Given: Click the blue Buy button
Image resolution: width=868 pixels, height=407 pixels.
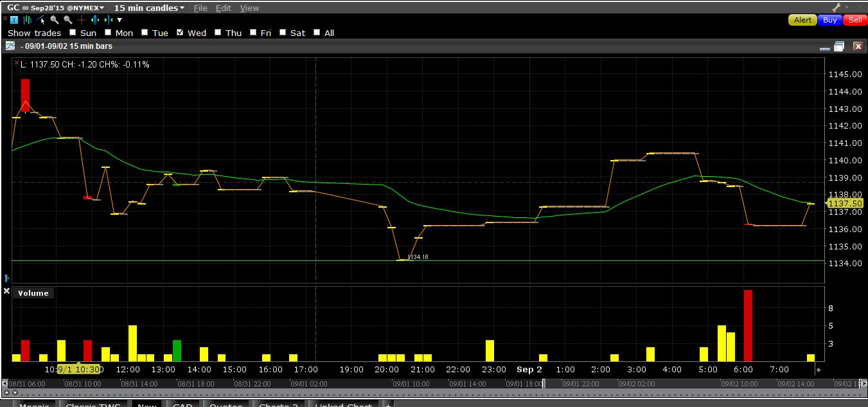Looking at the screenshot, I should pyautogui.click(x=830, y=20).
